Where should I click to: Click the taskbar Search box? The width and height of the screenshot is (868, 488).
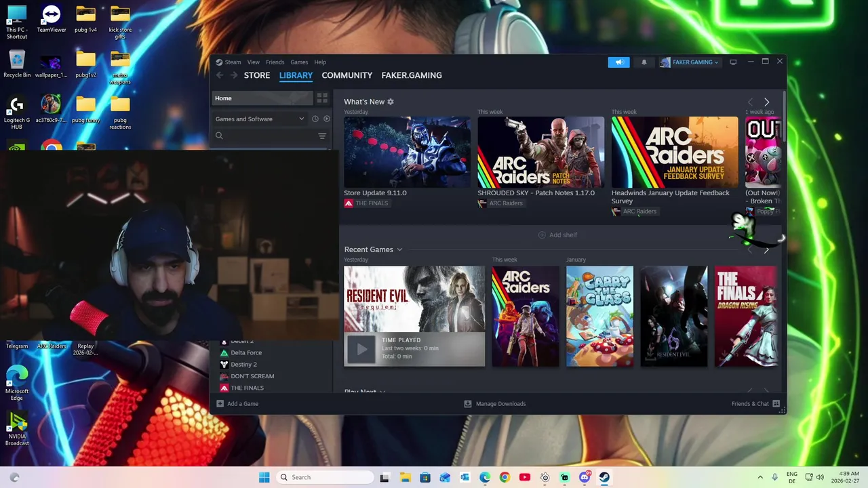(x=325, y=477)
